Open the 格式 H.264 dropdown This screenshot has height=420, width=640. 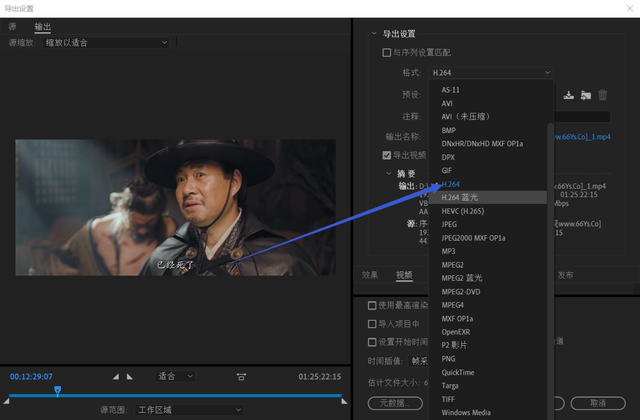(x=491, y=73)
